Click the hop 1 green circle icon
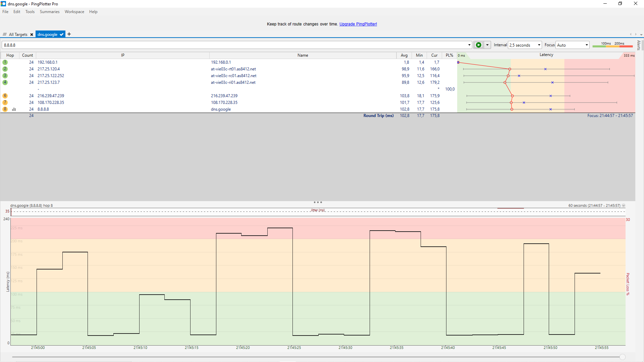644x362 pixels. [5, 62]
